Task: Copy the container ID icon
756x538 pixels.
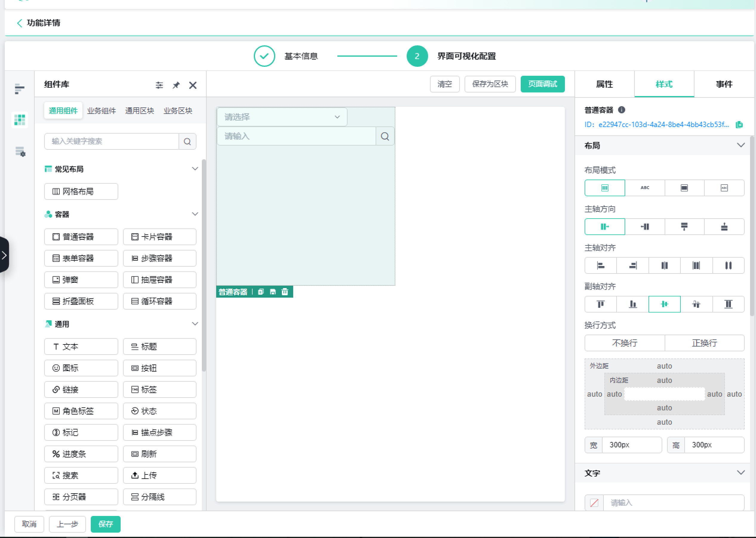Action: [739, 125]
